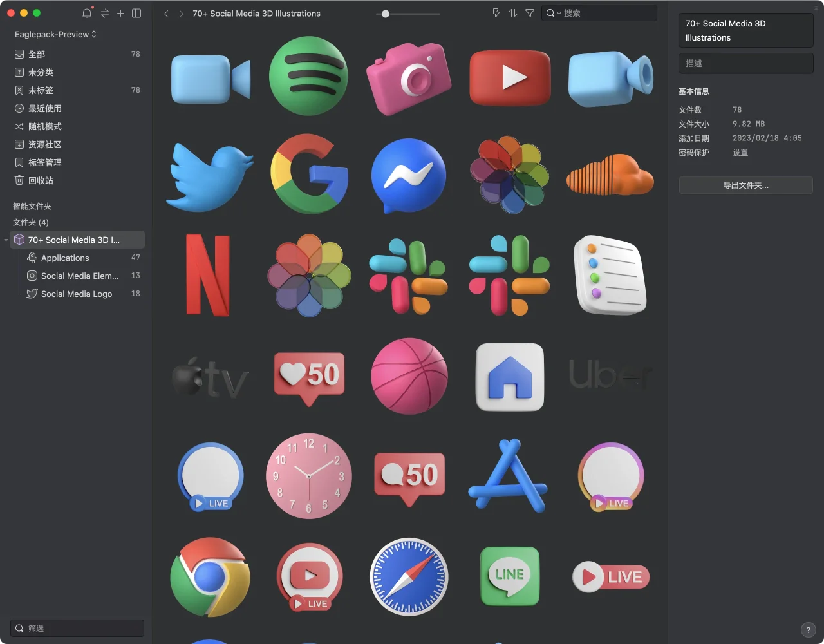Go back with the left chevron
The height and width of the screenshot is (644, 824).
click(166, 14)
